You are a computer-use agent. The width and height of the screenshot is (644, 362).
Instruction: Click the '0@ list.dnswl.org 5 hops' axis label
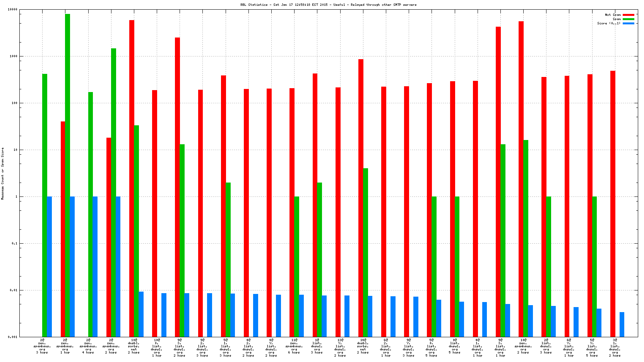[x=455, y=346]
